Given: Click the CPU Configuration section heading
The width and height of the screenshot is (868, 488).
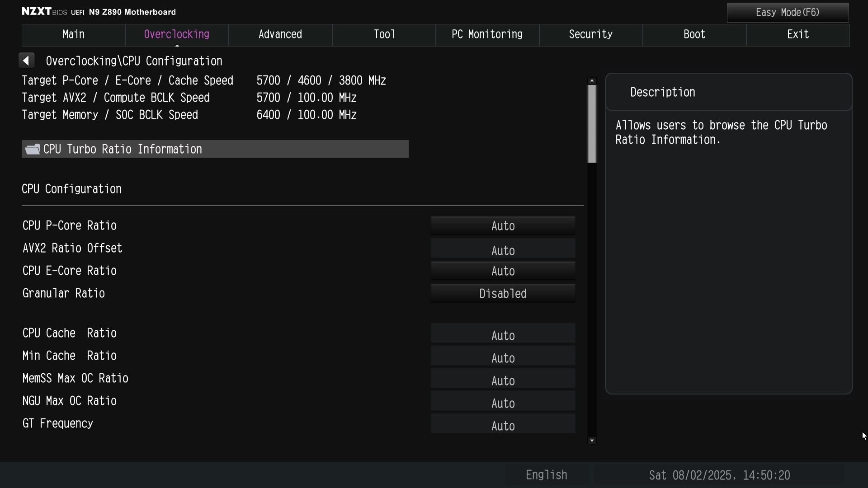Looking at the screenshot, I should coord(71,189).
